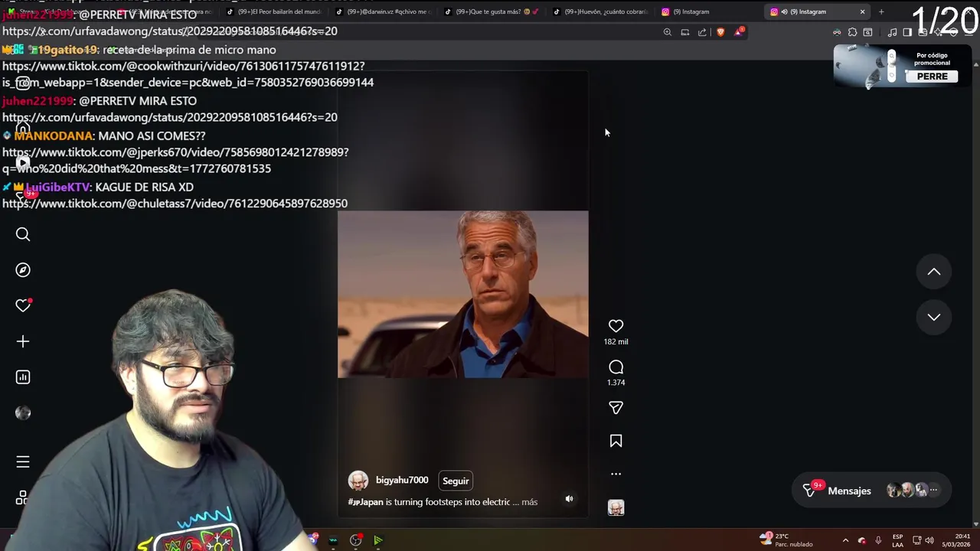Open notifications heart in sidebar
Screen dimensions: 980x551
pos(23,305)
